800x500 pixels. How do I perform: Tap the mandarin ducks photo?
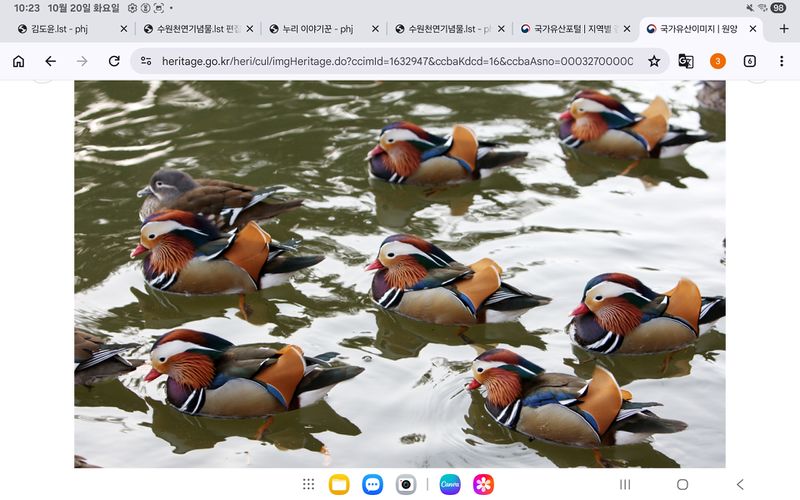399,273
